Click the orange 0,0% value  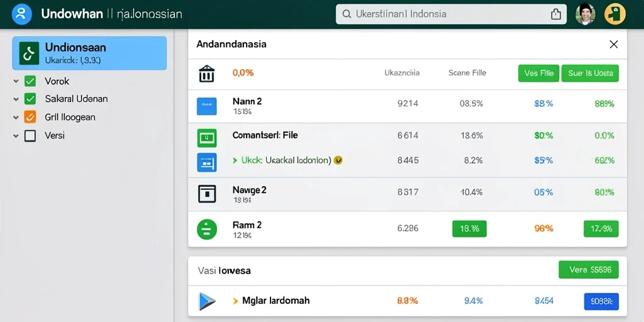pyautogui.click(x=243, y=73)
